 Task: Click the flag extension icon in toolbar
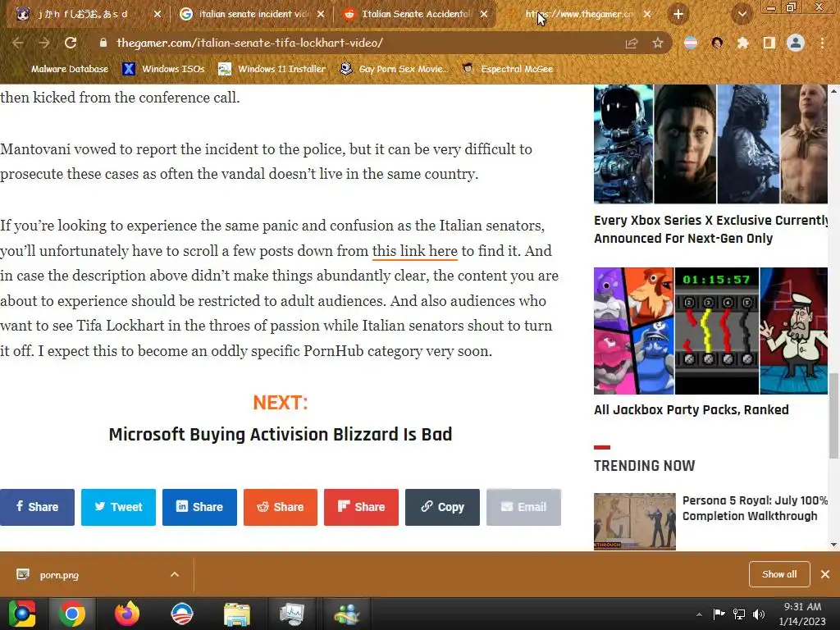(x=691, y=43)
